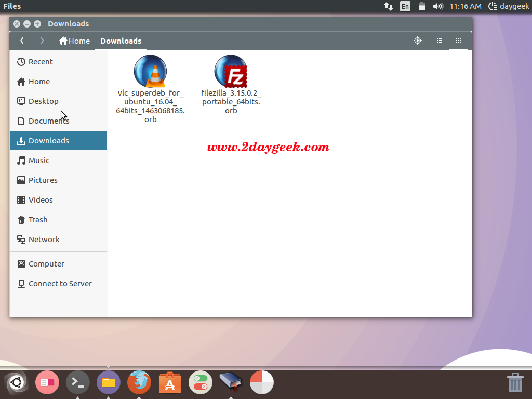Open the Files menu in top panel
The width and height of the screenshot is (532, 399).
[x=12, y=6]
